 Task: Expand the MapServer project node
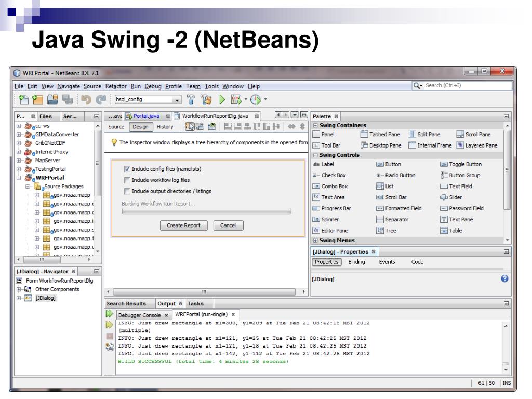pyautogui.click(x=19, y=161)
